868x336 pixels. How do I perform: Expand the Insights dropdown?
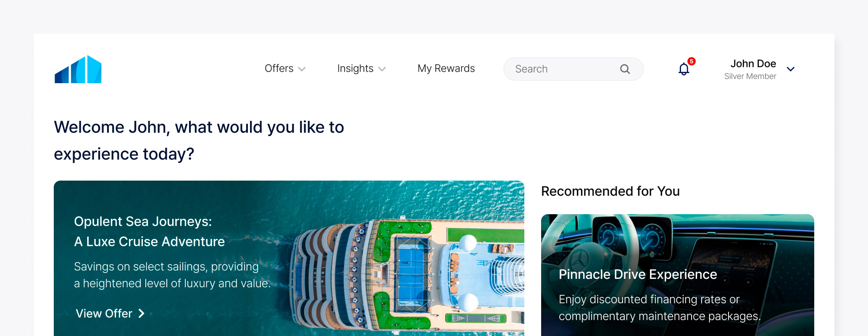[x=361, y=68]
